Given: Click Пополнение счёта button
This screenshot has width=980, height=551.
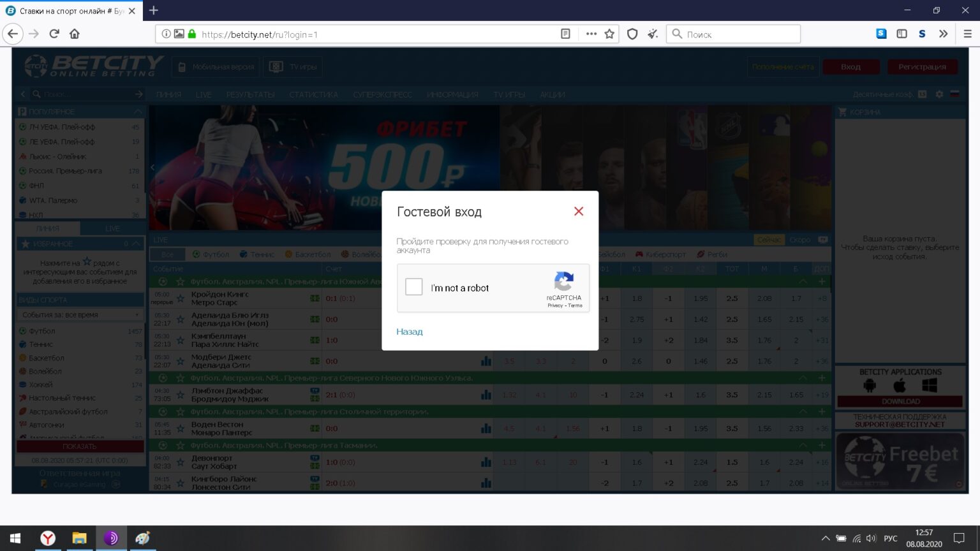Looking at the screenshot, I should (x=783, y=66).
